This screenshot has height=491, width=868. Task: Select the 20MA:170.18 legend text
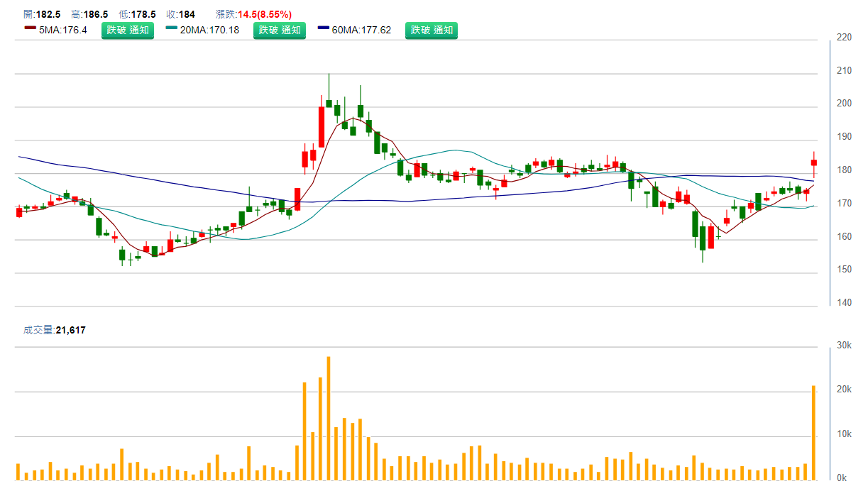[209, 30]
